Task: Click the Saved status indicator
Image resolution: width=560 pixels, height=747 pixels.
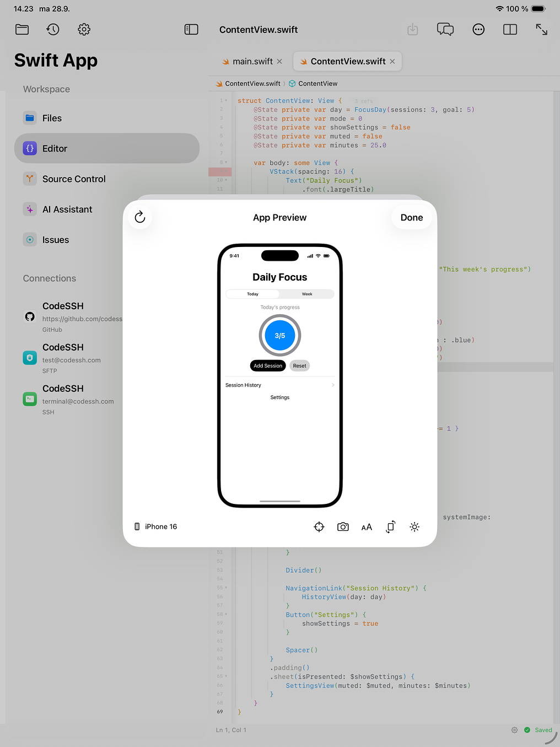Action: [x=538, y=730]
